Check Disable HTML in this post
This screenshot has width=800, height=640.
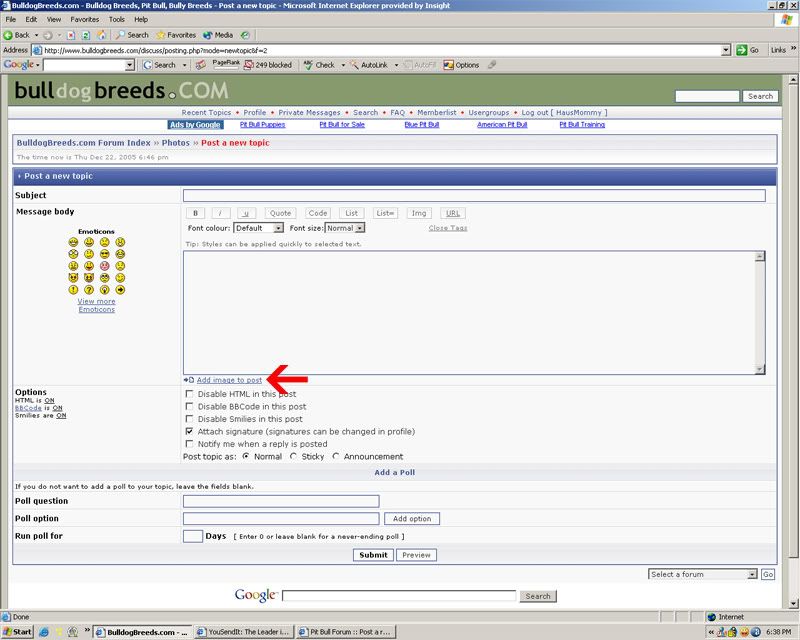pyautogui.click(x=189, y=394)
